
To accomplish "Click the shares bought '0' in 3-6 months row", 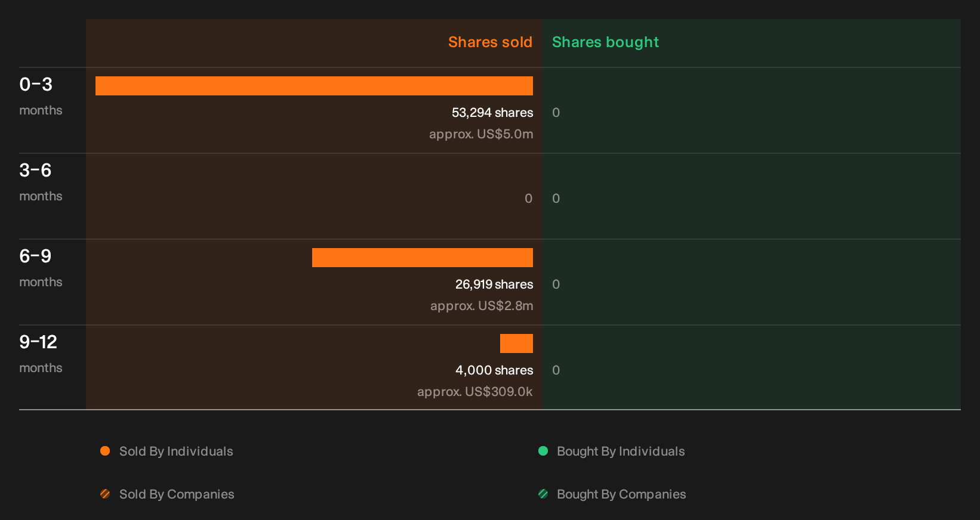I will click(x=556, y=199).
